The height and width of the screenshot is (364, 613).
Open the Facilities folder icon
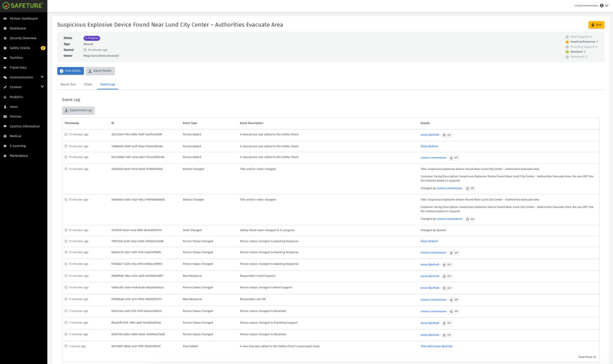[5, 58]
